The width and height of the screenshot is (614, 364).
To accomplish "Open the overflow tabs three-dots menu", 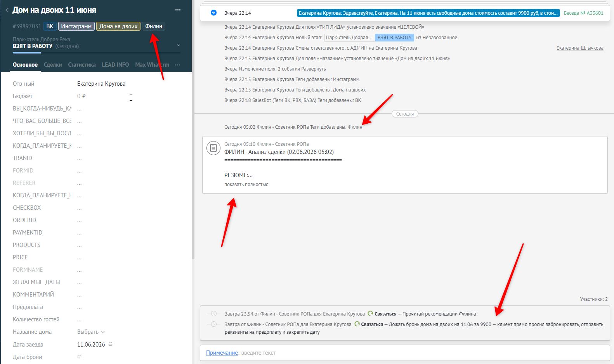I will (x=178, y=65).
